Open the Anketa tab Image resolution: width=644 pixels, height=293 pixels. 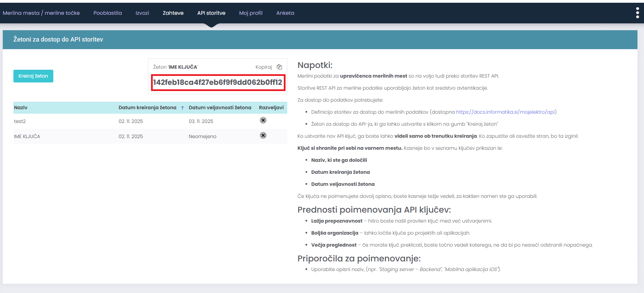tap(285, 13)
